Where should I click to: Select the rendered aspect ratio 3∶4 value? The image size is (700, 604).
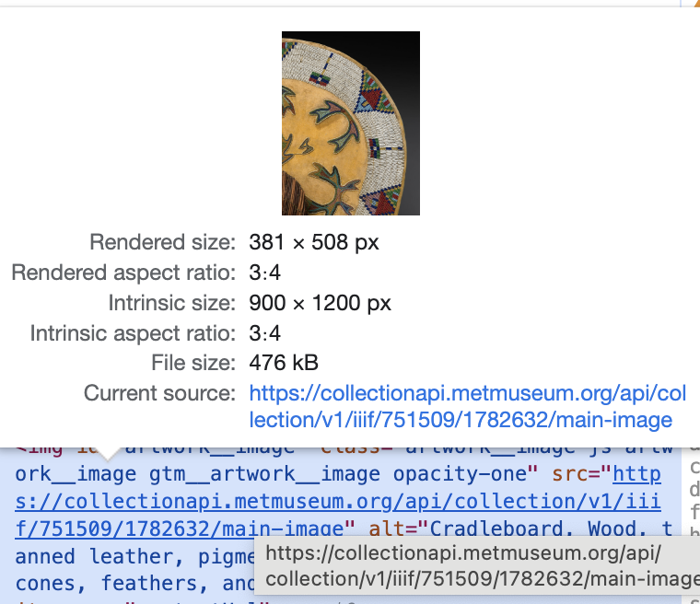pyautogui.click(x=264, y=273)
